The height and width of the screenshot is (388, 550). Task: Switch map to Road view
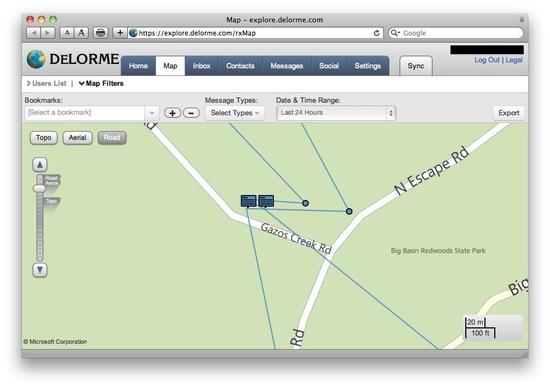point(112,138)
